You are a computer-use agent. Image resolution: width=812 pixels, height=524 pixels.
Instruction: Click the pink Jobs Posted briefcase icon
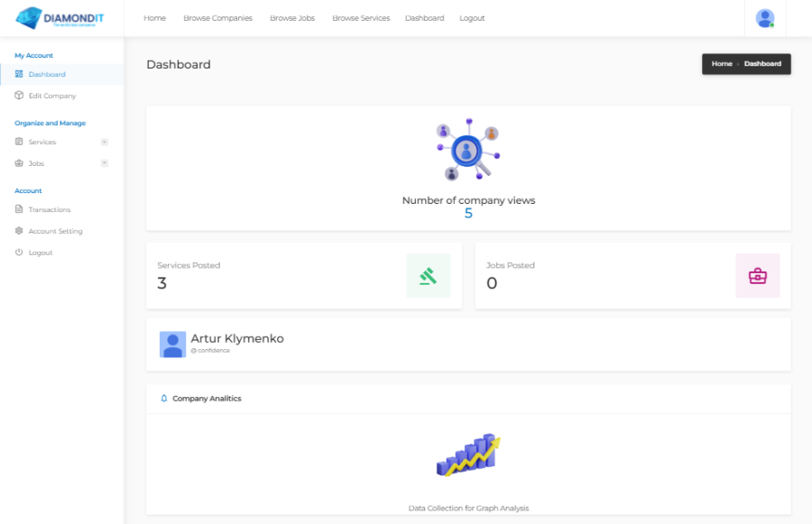click(757, 275)
